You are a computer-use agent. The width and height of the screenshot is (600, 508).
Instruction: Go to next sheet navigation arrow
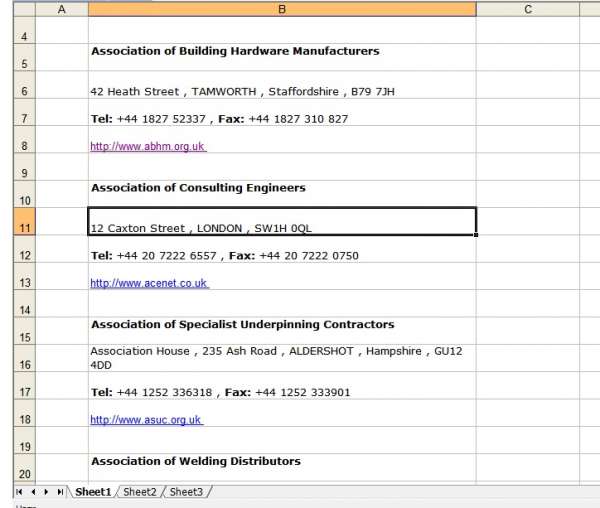click(46, 492)
